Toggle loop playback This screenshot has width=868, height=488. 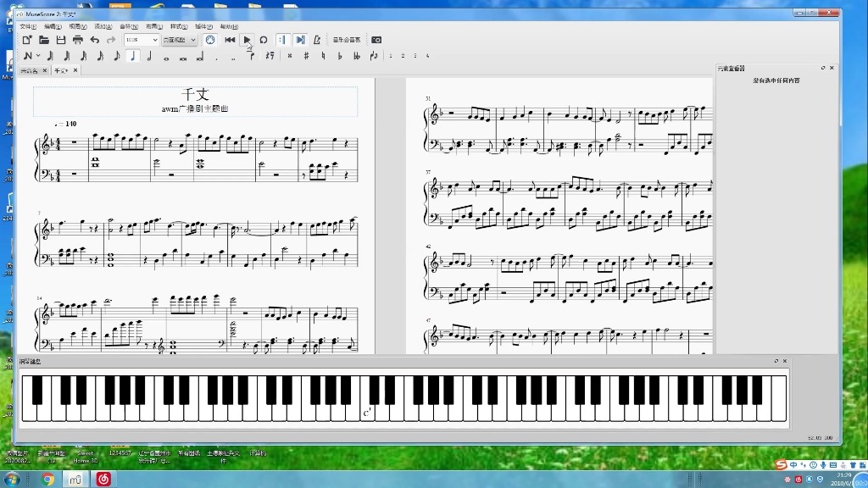pyautogui.click(x=264, y=40)
